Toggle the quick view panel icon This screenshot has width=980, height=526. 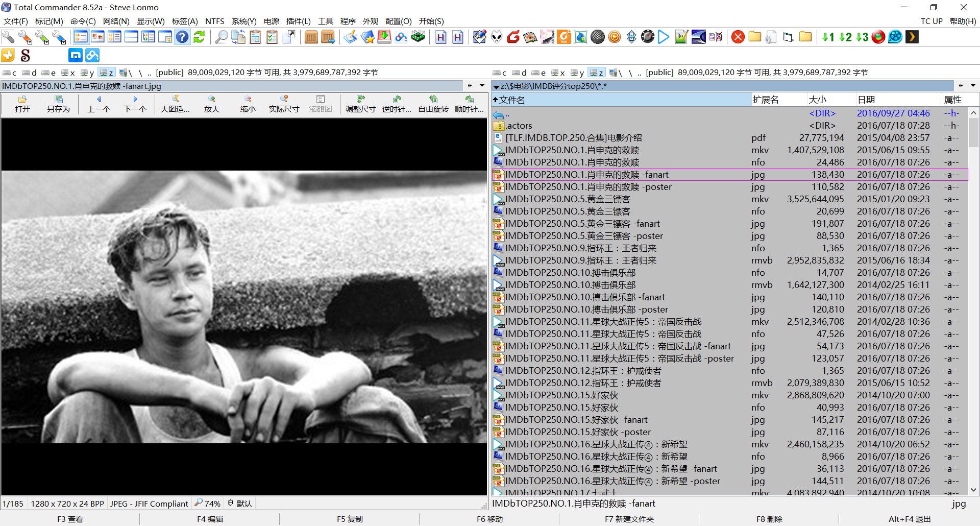(x=165, y=37)
